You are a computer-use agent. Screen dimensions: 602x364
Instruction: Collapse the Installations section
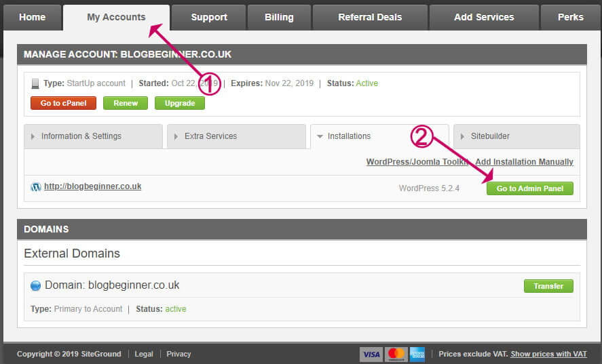379,136
